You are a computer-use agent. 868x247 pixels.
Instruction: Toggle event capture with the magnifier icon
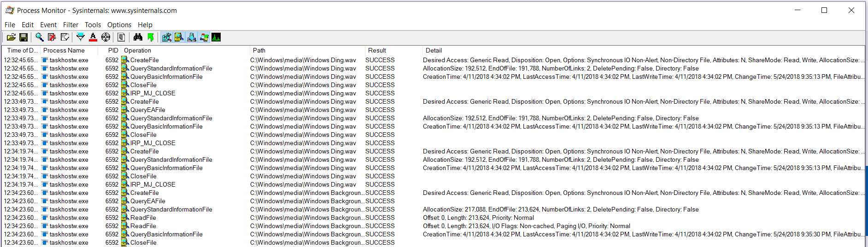pos(40,37)
